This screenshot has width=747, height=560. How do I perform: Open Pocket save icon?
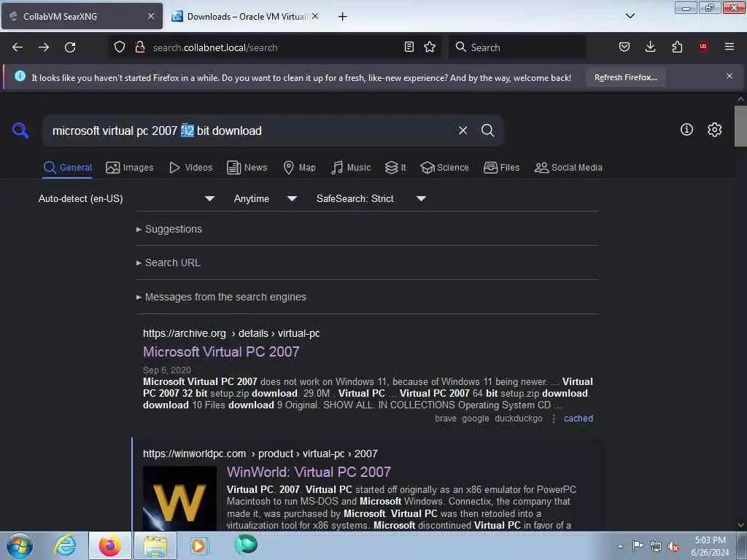click(x=624, y=47)
